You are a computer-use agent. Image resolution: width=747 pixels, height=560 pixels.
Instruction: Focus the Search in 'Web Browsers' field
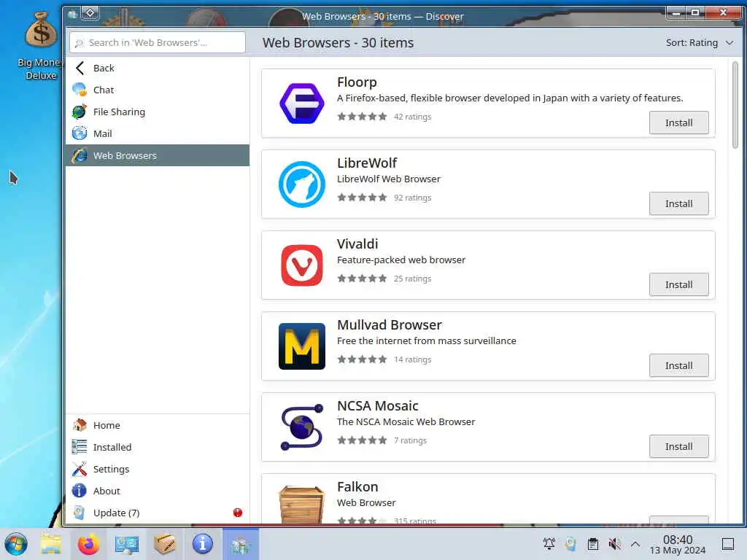tap(158, 42)
